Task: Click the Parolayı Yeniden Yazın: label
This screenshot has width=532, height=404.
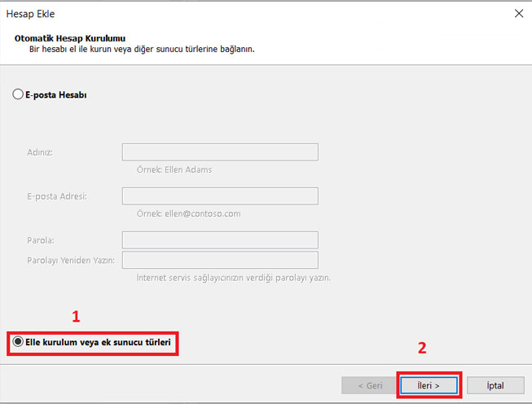Action: coord(70,261)
